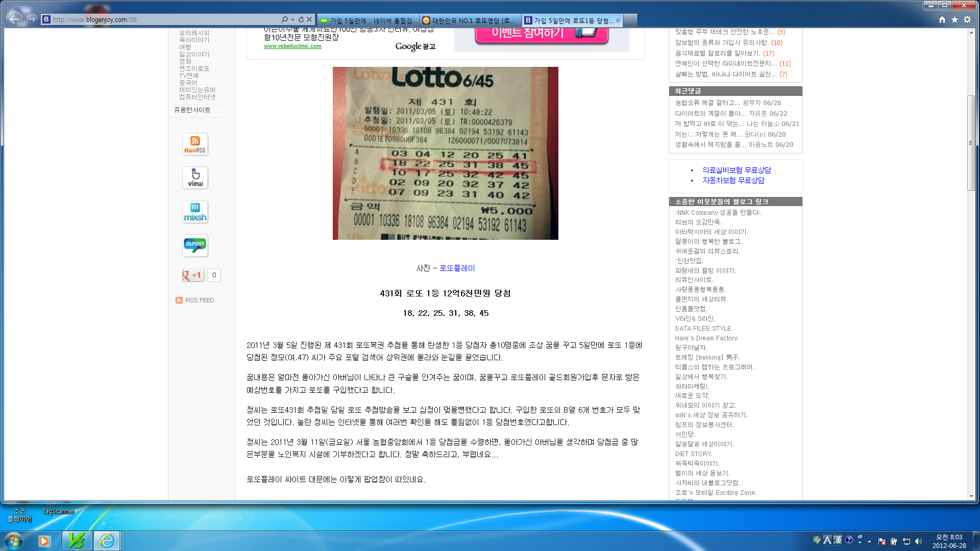The height and width of the screenshot is (551, 980).
Task: Toggle IME English/Korean mode in the tray
Action: (827, 540)
